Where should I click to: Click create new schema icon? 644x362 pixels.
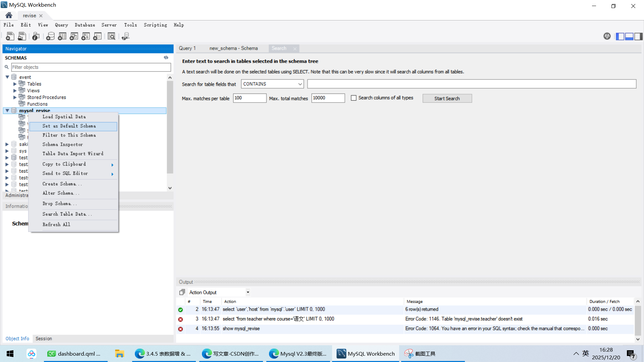[x=50, y=36]
